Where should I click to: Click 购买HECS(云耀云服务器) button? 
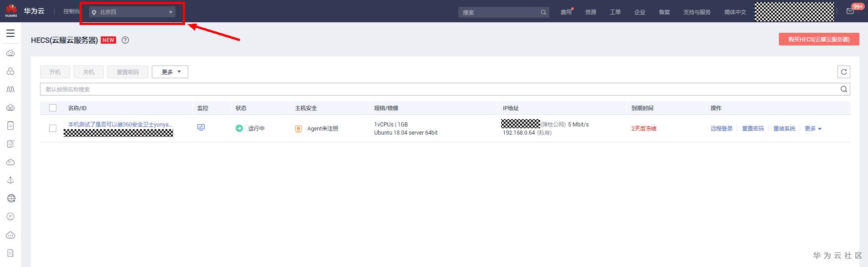(x=819, y=39)
